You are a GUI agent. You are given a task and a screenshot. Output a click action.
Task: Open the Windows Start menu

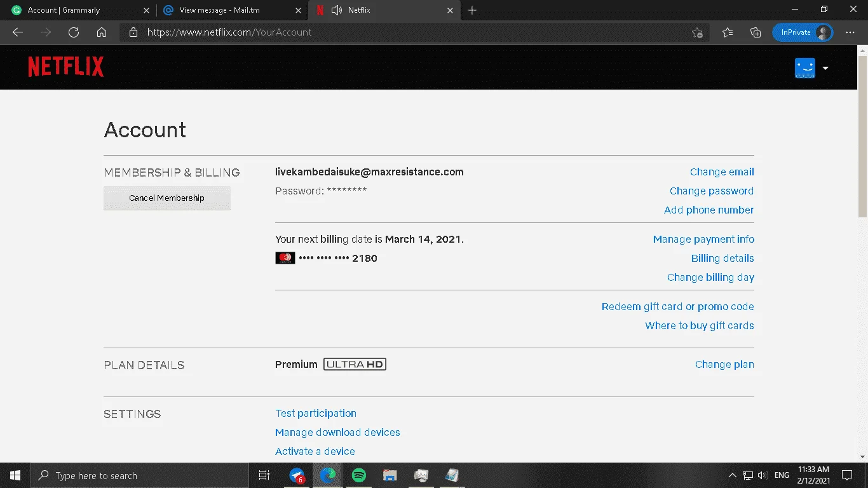point(15,475)
